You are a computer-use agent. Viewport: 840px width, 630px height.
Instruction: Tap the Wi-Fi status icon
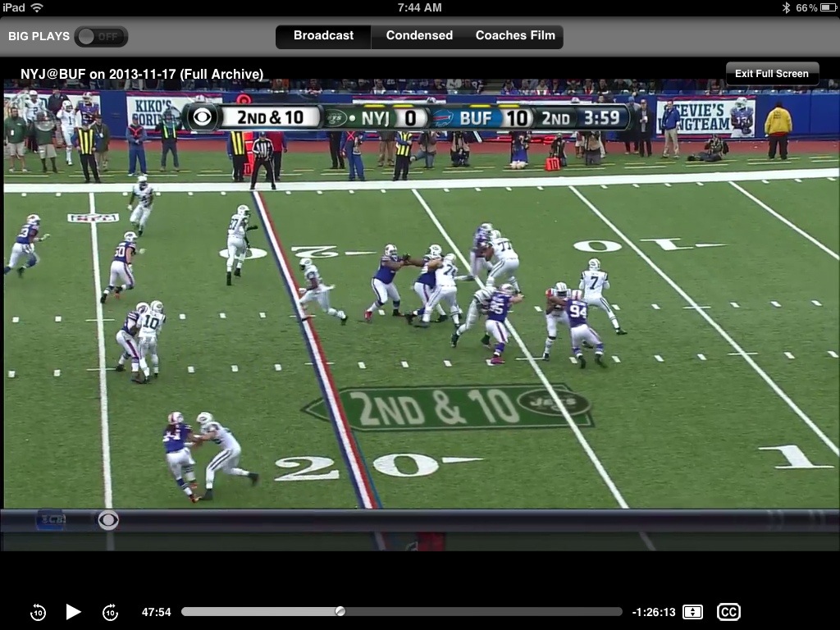[x=37, y=7]
